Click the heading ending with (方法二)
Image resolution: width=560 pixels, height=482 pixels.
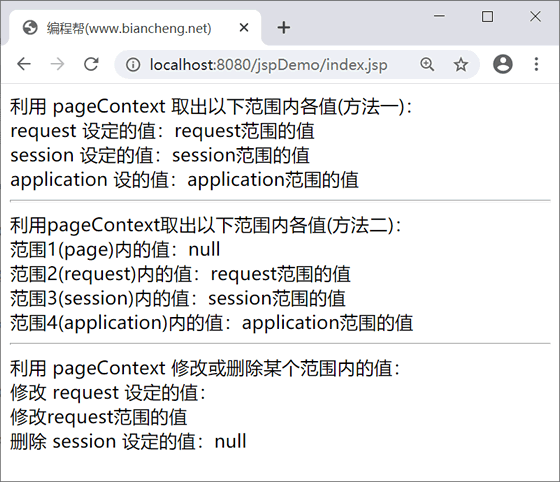[206, 225]
